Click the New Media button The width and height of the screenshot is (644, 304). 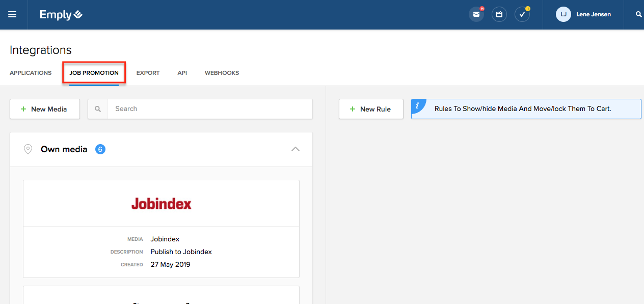(x=45, y=109)
